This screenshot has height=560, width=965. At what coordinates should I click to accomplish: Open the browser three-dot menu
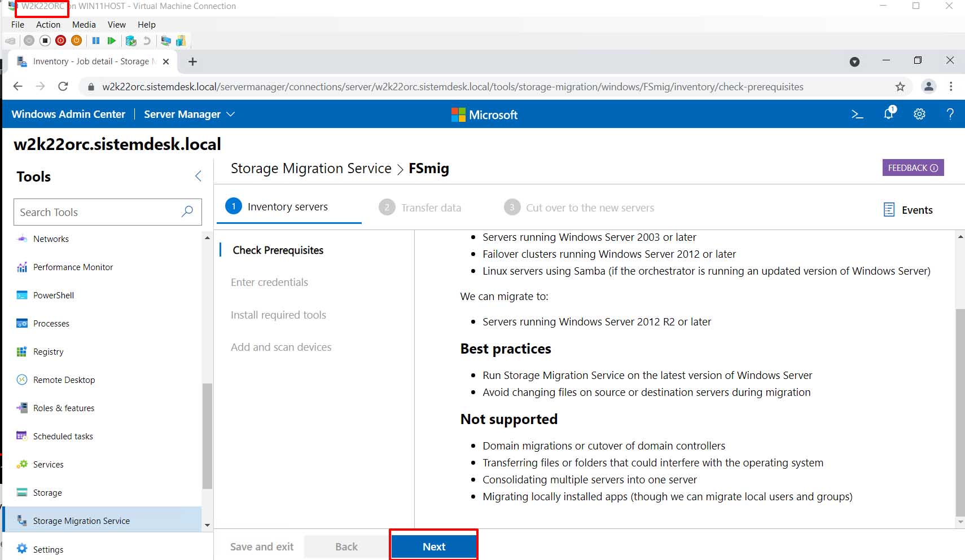coord(951,86)
